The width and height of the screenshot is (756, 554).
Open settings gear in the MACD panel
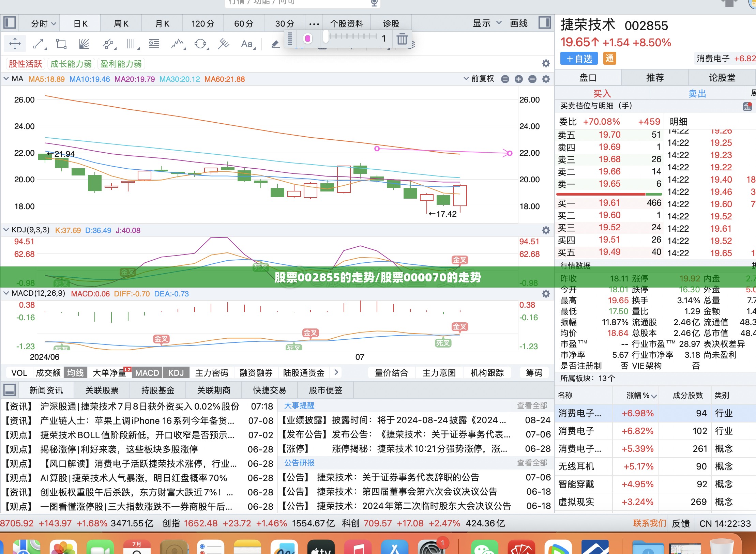point(546,294)
